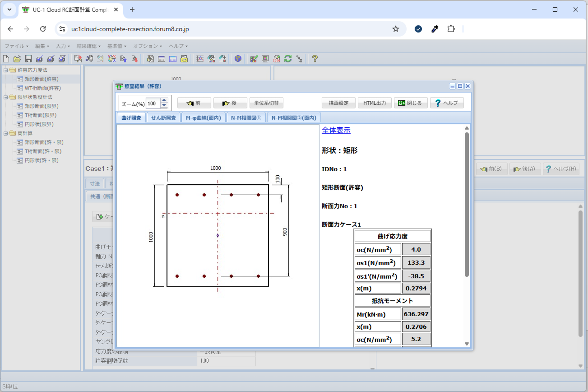This screenshot has height=392, width=588.
Task: Click the HTML出力 button
Action: point(375,103)
